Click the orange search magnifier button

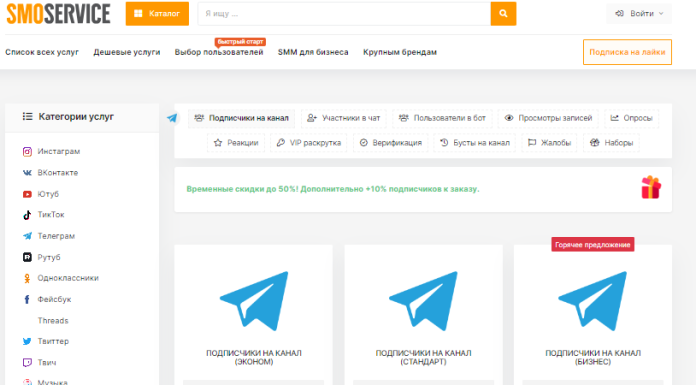click(x=503, y=14)
